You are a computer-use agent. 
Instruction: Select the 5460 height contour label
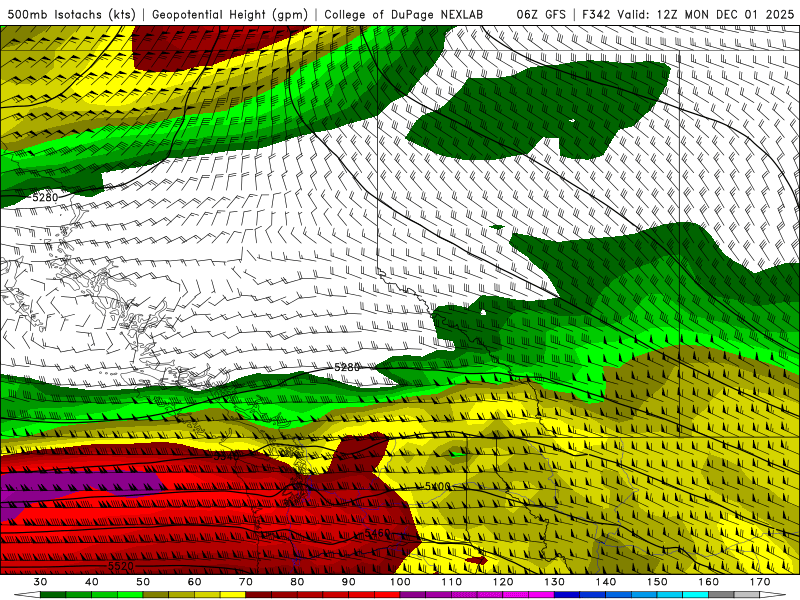click(x=378, y=533)
